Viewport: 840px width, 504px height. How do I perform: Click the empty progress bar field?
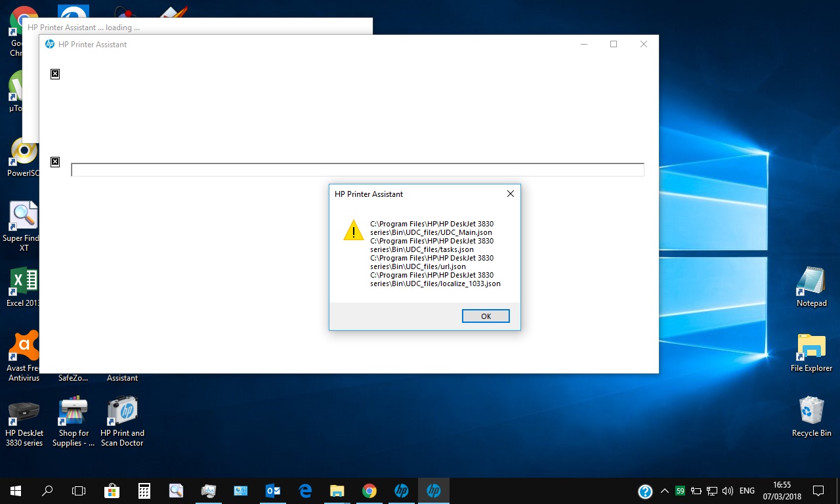(358, 170)
